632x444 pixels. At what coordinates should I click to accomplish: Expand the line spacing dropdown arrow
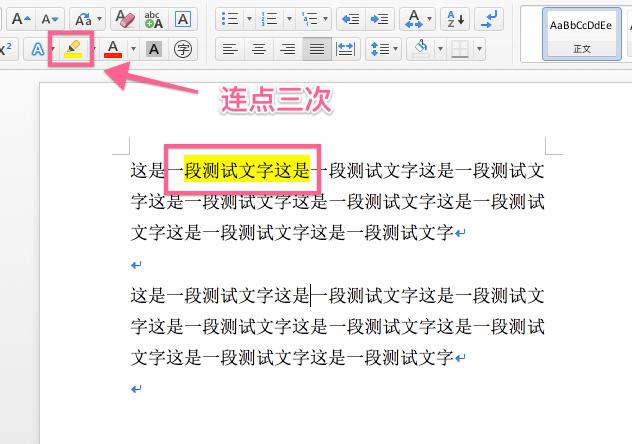click(x=396, y=49)
